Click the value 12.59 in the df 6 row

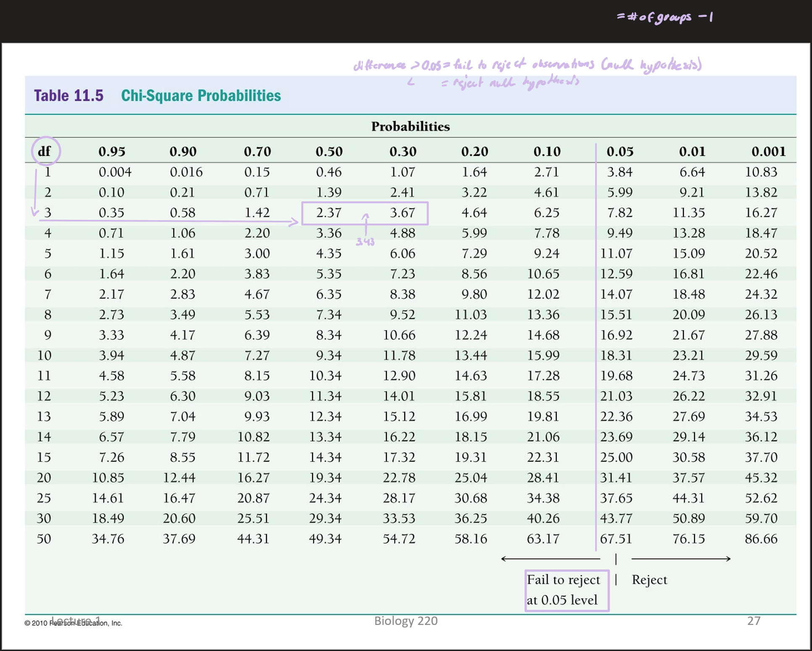[x=616, y=274]
